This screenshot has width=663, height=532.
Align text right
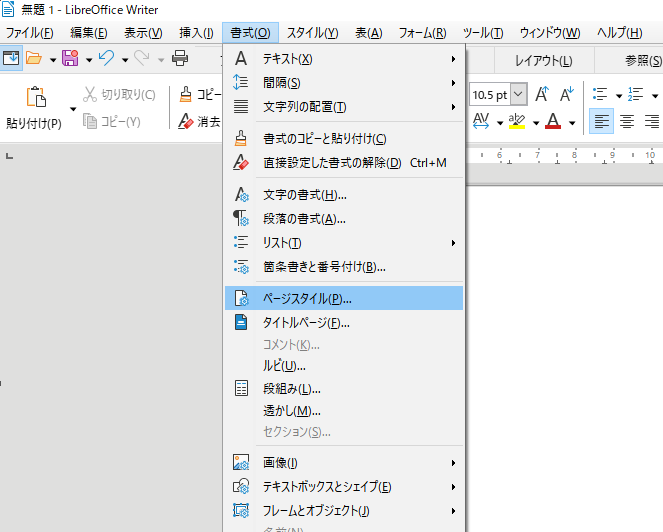tap(652, 121)
